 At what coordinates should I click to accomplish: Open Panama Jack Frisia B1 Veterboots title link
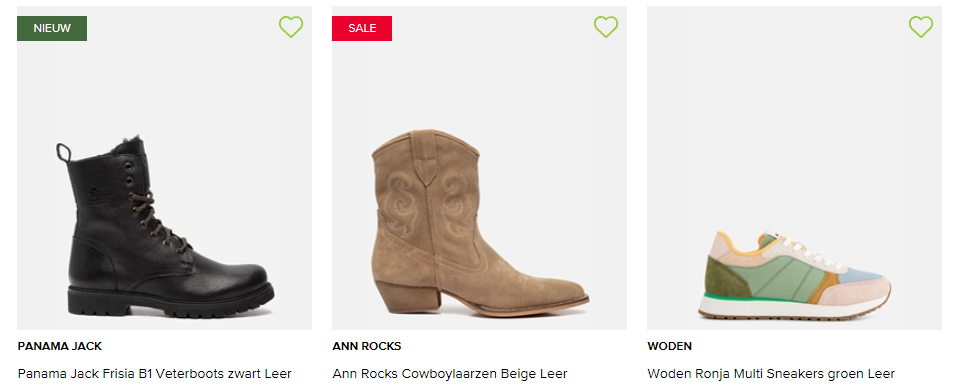click(x=155, y=374)
